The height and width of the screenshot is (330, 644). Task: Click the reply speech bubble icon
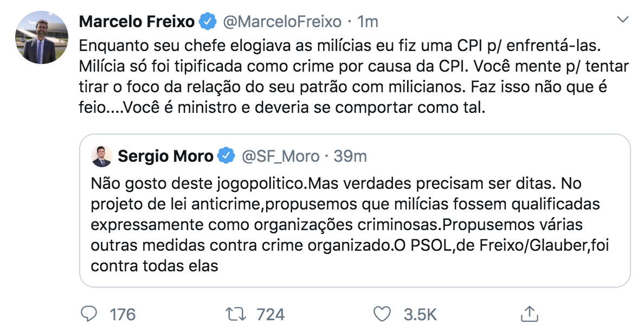coord(88,314)
